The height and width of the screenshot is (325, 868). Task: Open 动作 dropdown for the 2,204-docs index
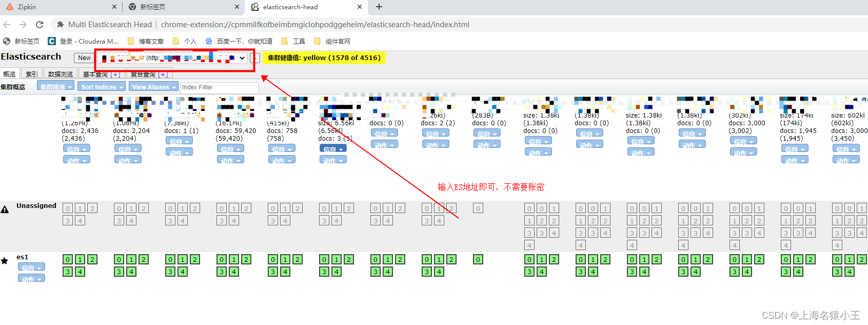[x=128, y=160]
